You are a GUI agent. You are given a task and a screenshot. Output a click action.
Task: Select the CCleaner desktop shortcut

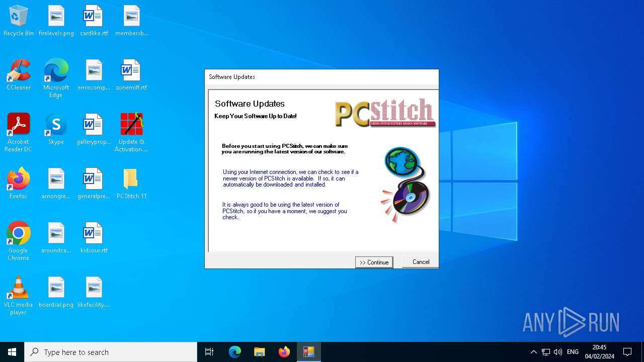19,75
